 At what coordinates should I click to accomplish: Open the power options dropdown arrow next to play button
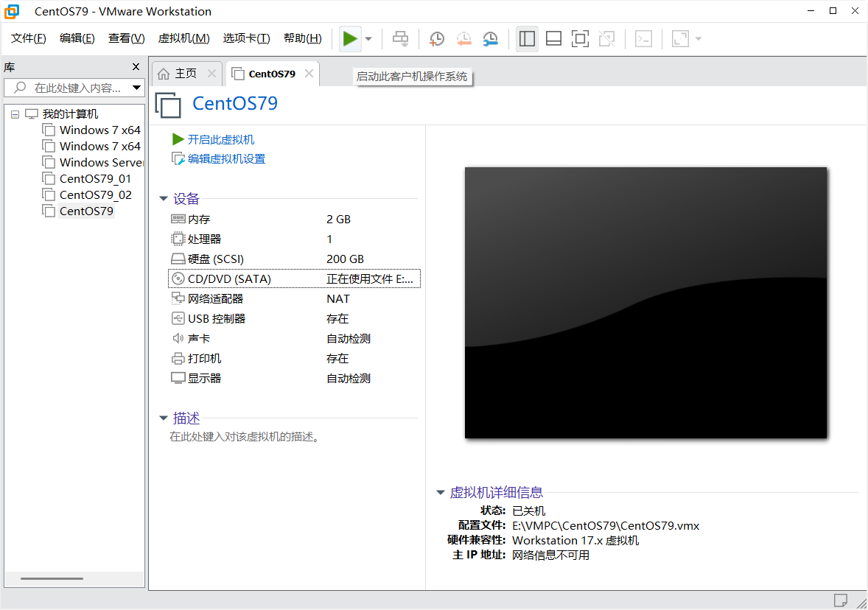pyautogui.click(x=368, y=39)
